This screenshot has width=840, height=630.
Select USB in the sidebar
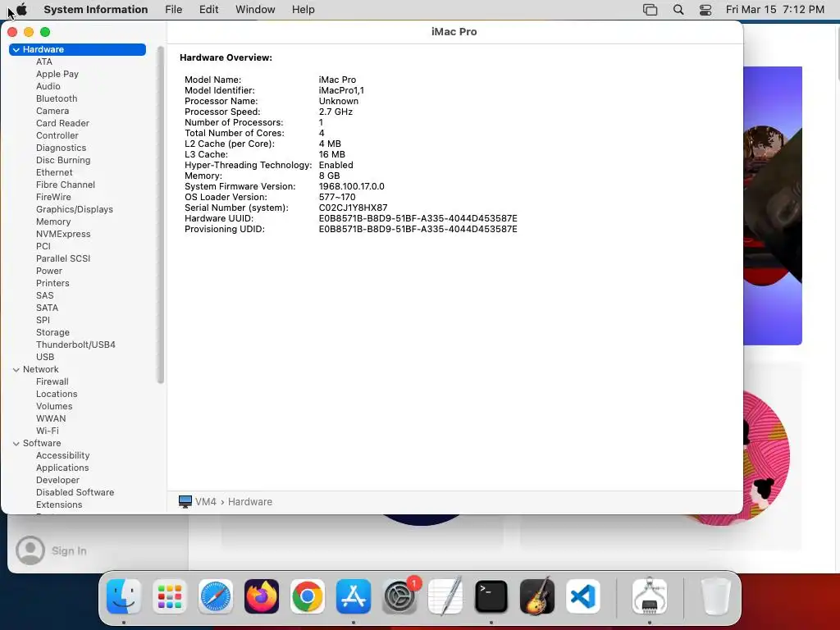(x=45, y=358)
